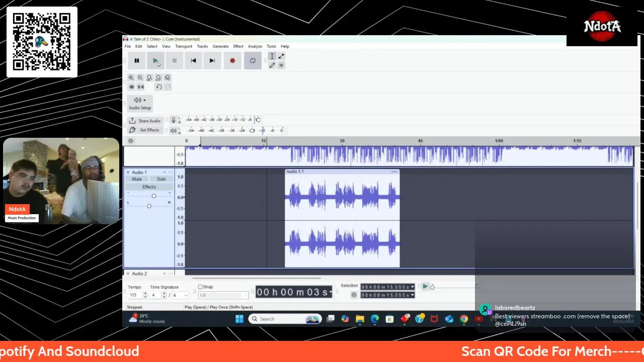Open the View menu
The width and height of the screenshot is (644, 362).
click(x=166, y=46)
